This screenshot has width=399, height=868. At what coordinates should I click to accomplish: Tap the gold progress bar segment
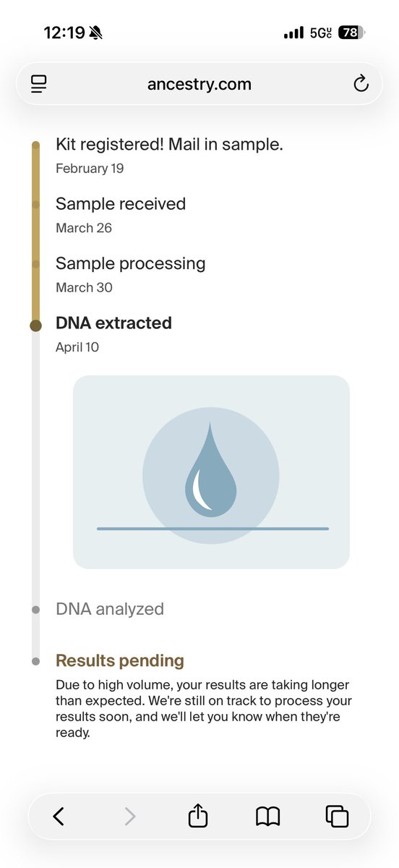pyautogui.click(x=35, y=233)
